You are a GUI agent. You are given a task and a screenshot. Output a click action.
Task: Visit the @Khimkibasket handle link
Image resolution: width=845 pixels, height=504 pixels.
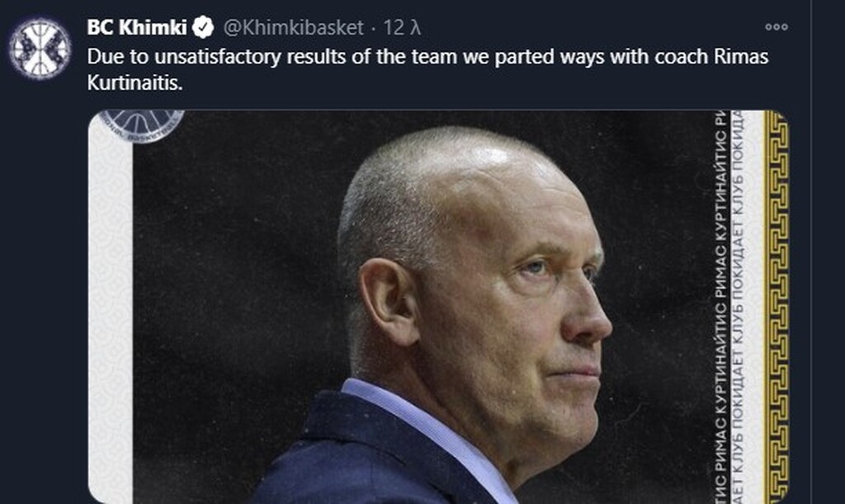click(293, 28)
